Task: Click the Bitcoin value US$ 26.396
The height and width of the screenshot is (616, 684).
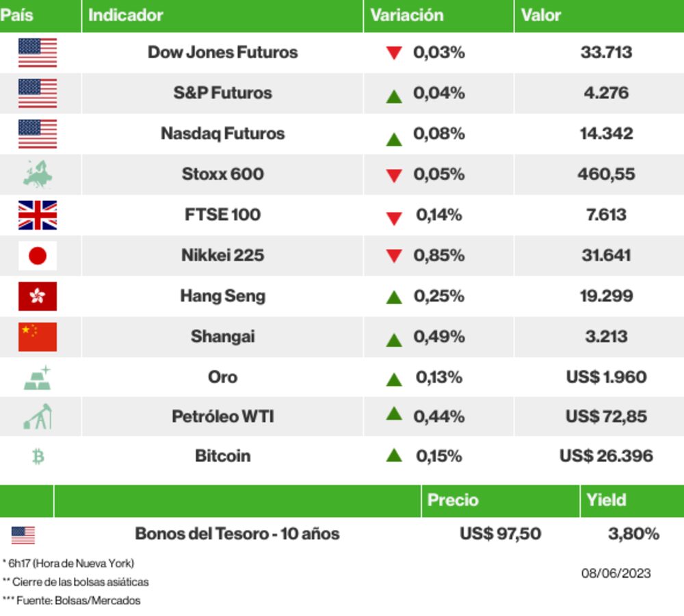Action: 606,456
